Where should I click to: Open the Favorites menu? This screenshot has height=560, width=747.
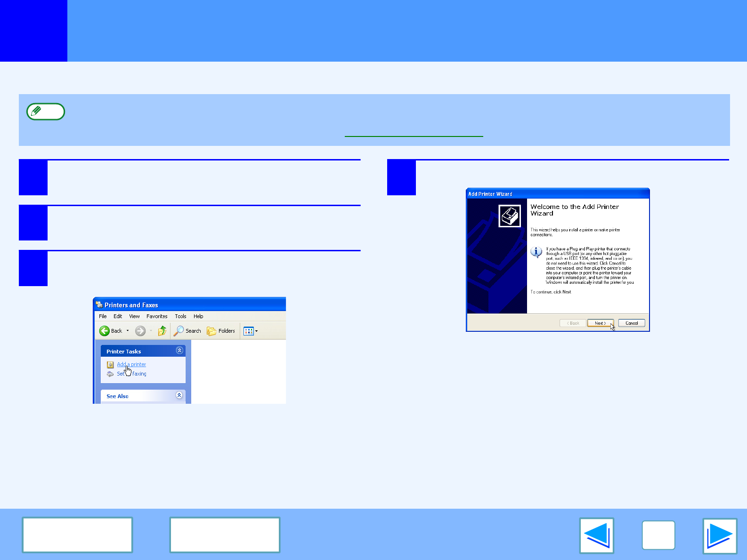click(x=157, y=316)
